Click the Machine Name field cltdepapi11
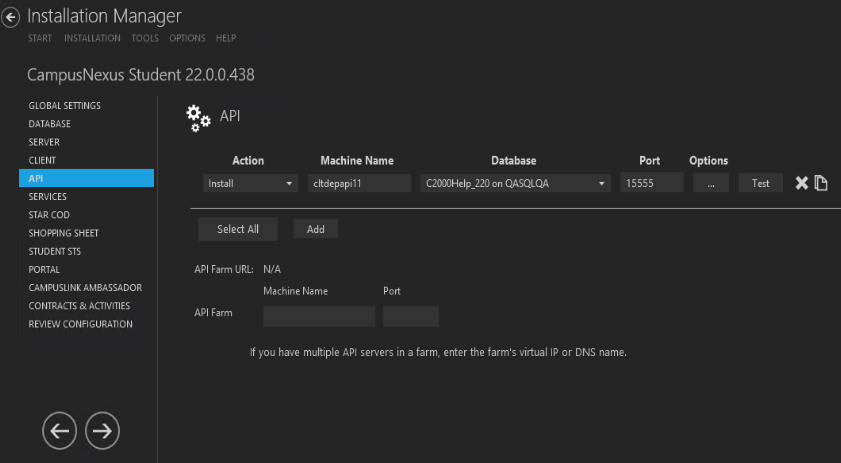The width and height of the screenshot is (841, 463). pyautogui.click(x=359, y=183)
